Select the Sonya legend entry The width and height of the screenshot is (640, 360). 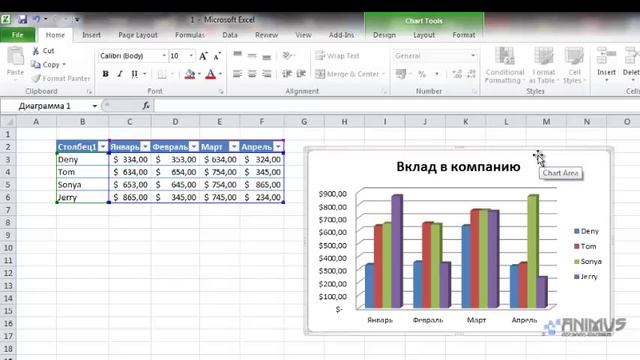588,262
